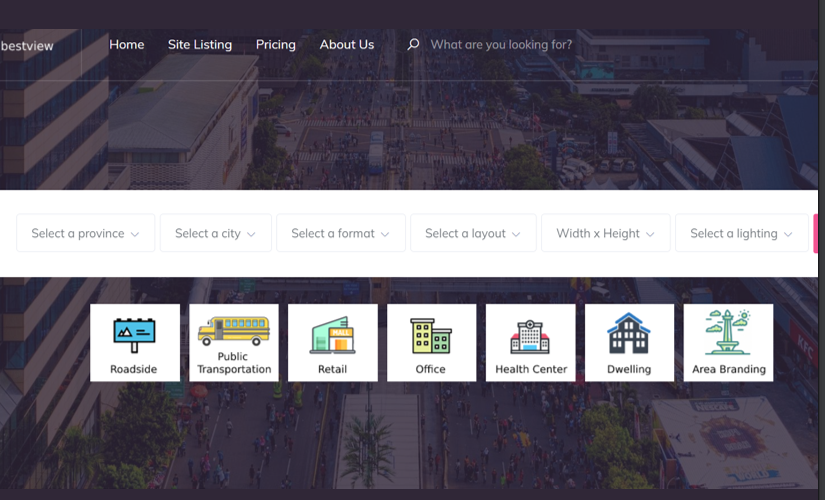825x500 pixels.
Task: Open the Office building category icon
Action: click(x=431, y=336)
